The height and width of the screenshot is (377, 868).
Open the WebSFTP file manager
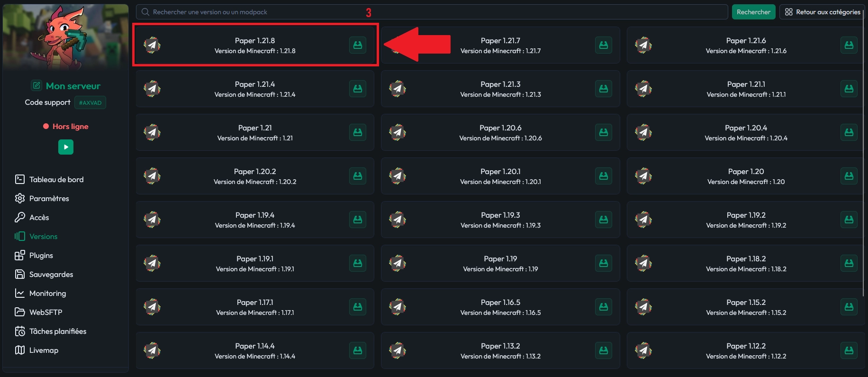[x=45, y=312]
